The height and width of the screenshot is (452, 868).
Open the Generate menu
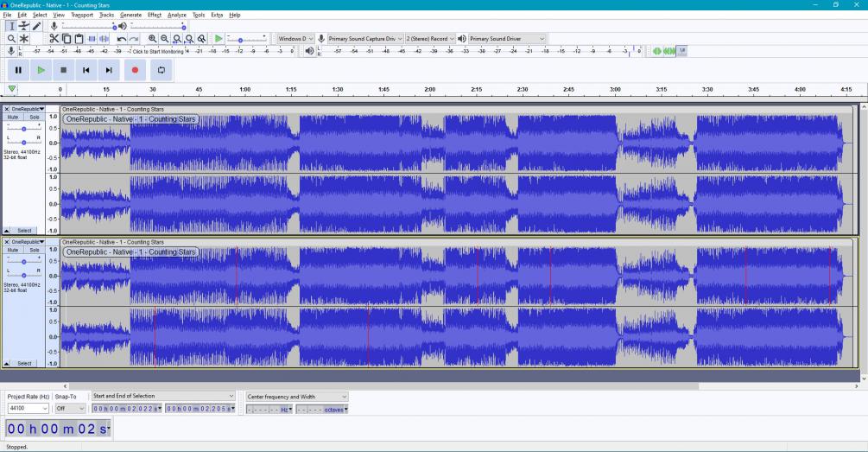tap(130, 15)
